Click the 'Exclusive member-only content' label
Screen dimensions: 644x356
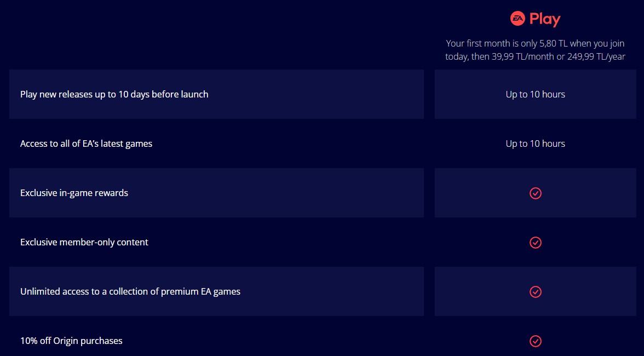[x=84, y=242]
